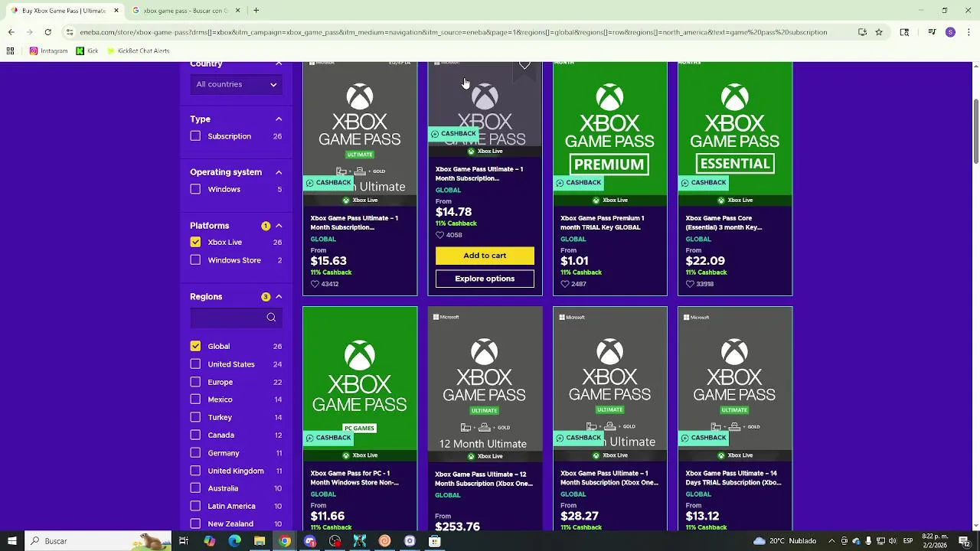Image resolution: width=980 pixels, height=551 pixels.
Task: Open the site information icon in the address bar
Action: (x=70, y=32)
